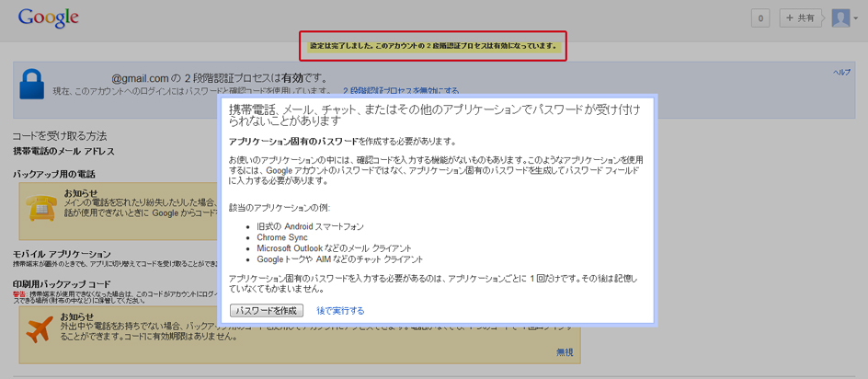Image resolution: width=868 pixels, height=379 pixels.
Task: Choose 後で実行する link in dialog
Action: 340,311
